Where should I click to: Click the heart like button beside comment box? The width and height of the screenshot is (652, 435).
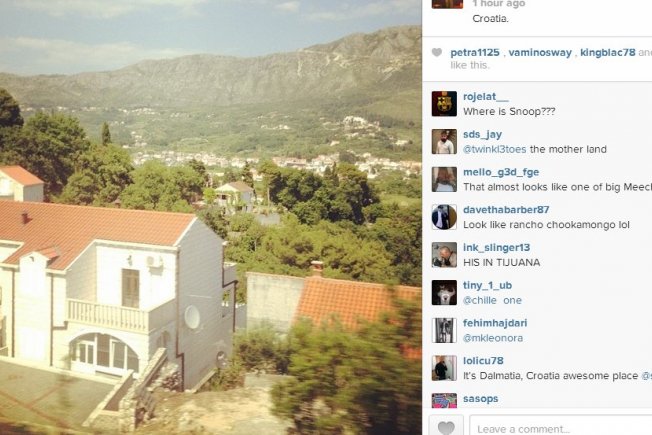[x=446, y=425]
